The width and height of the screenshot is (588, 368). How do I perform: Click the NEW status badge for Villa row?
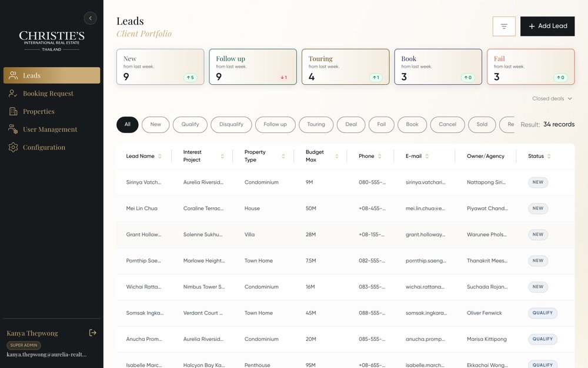pyautogui.click(x=538, y=235)
